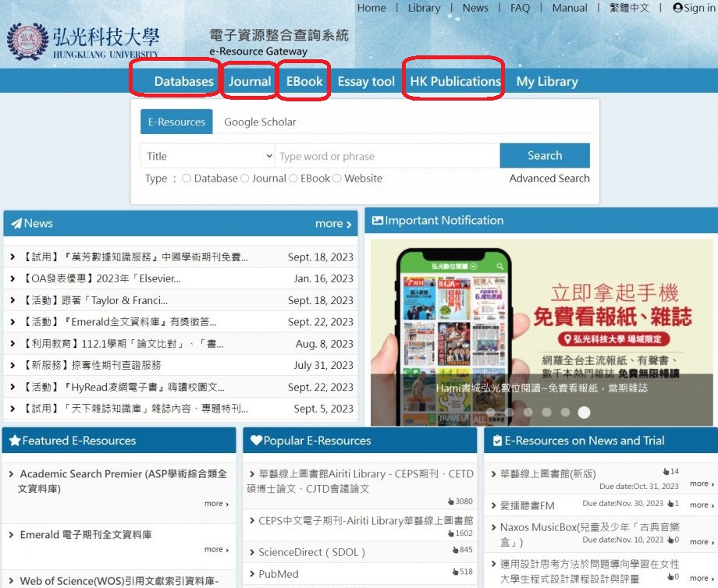
Task: Expand more for 愛播聽書FM trial
Action: pyautogui.click(x=702, y=505)
